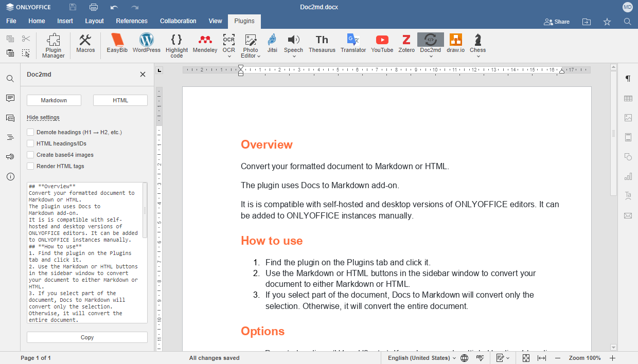This screenshot has width=638, height=364.
Task: Open the Feedback & Support megaphone icon
Action: click(10, 157)
